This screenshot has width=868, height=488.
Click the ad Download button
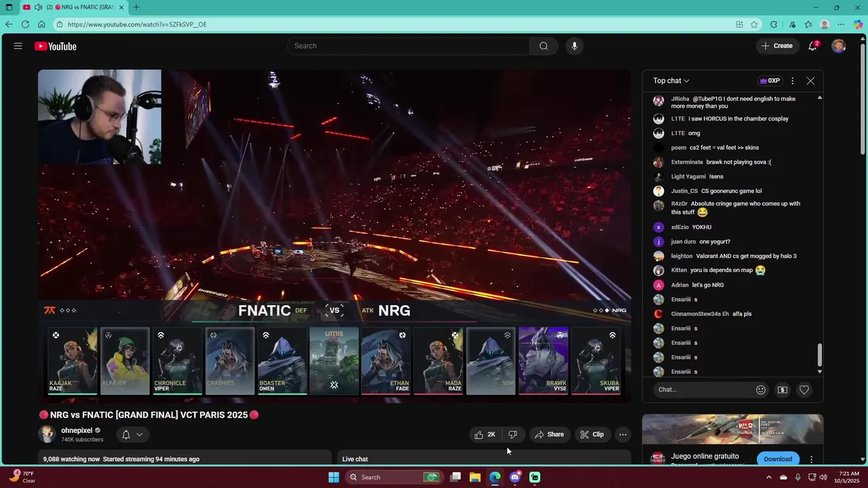tap(778, 459)
